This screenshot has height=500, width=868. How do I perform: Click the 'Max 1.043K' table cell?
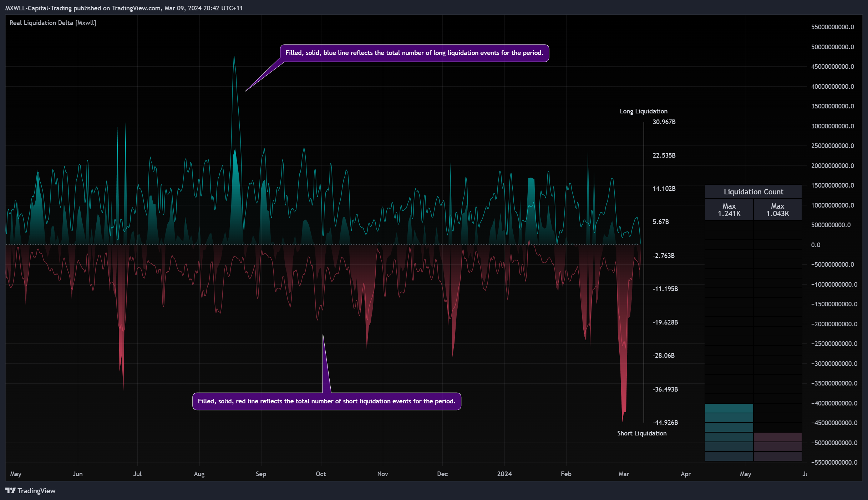778,210
